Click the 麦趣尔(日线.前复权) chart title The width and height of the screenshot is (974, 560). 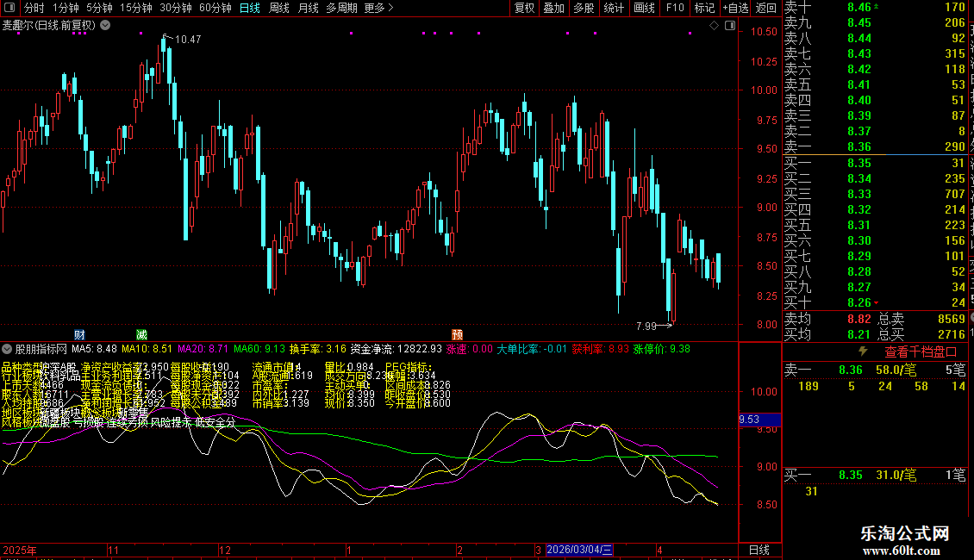coord(48,26)
